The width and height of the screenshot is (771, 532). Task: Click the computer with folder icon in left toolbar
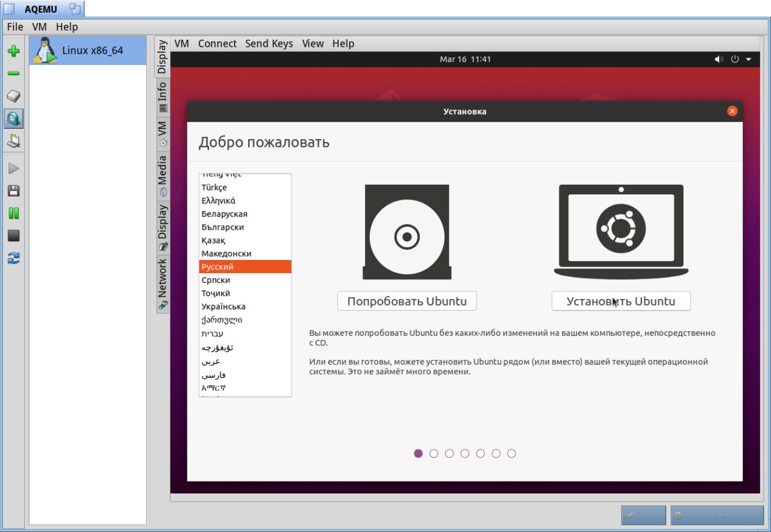(x=13, y=141)
